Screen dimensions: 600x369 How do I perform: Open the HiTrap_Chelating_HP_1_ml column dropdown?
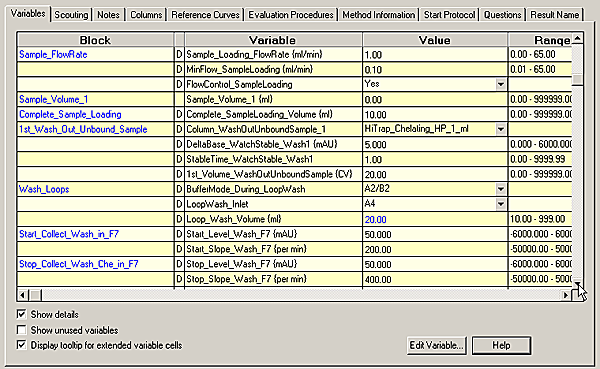pyautogui.click(x=500, y=129)
